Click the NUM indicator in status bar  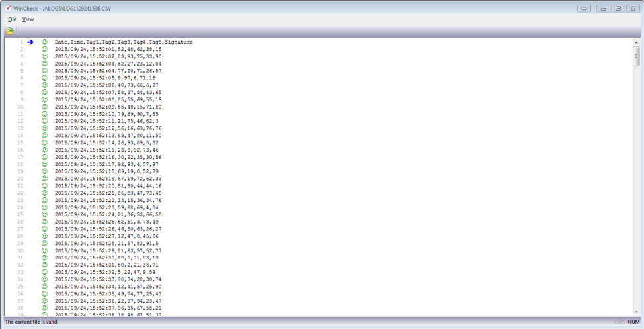pyautogui.click(x=633, y=322)
